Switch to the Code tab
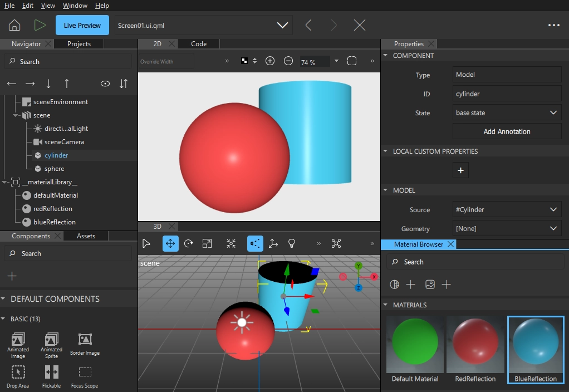The width and height of the screenshot is (569, 392). [198, 43]
